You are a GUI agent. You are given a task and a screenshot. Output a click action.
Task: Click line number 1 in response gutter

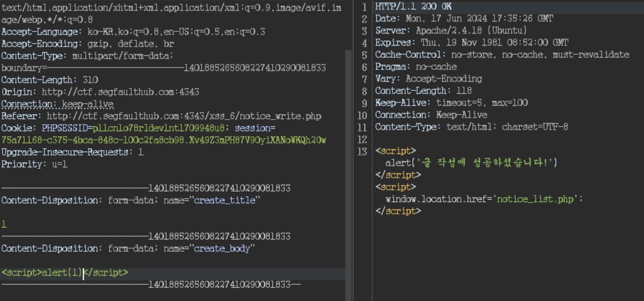coord(364,7)
